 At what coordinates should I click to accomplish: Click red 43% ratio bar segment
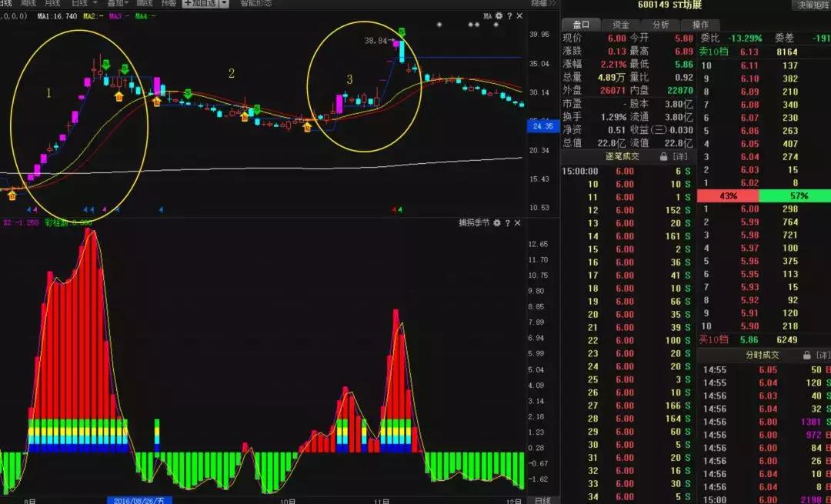(728, 196)
